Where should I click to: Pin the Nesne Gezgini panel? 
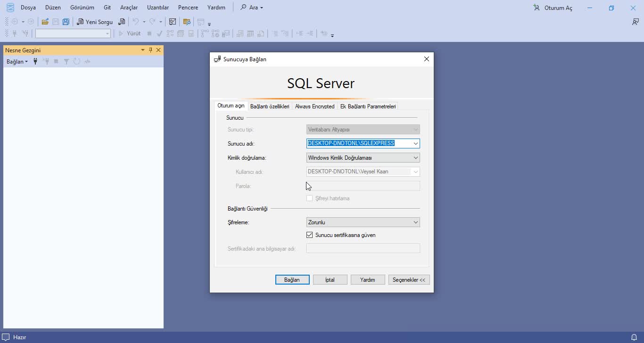click(x=151, y=50)
